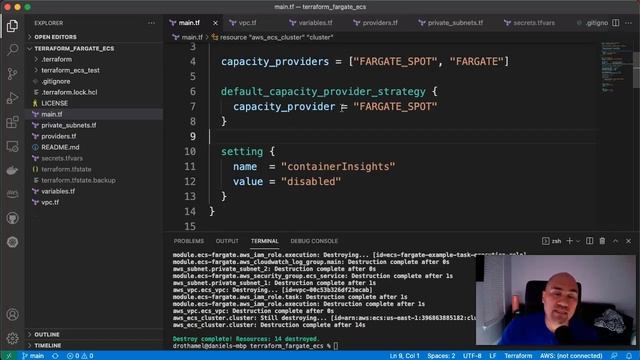The image size is (640, 360).
Task: Open the Manage settings gear
Action: click(12, 338)
